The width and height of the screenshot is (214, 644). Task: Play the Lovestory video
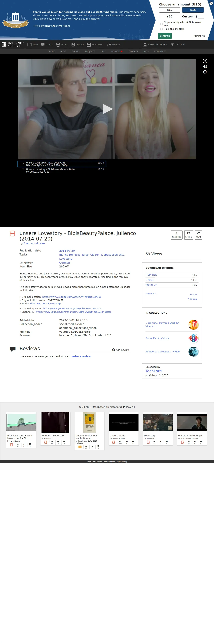[x=108, y=109]
